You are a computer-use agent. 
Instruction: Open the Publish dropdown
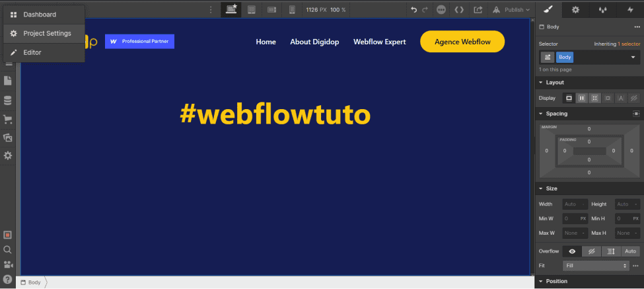point(511,9)
